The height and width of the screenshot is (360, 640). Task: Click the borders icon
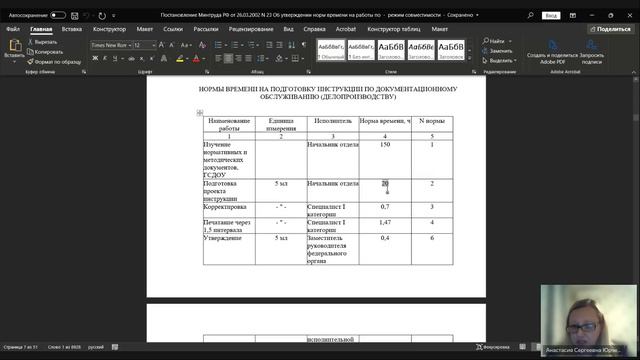296,59
